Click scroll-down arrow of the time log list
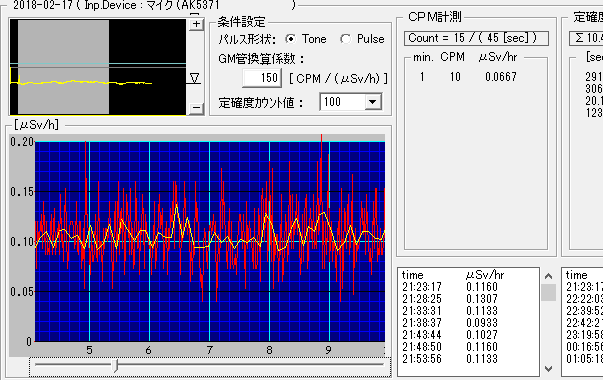603x380 pixels. pos(549,369)
